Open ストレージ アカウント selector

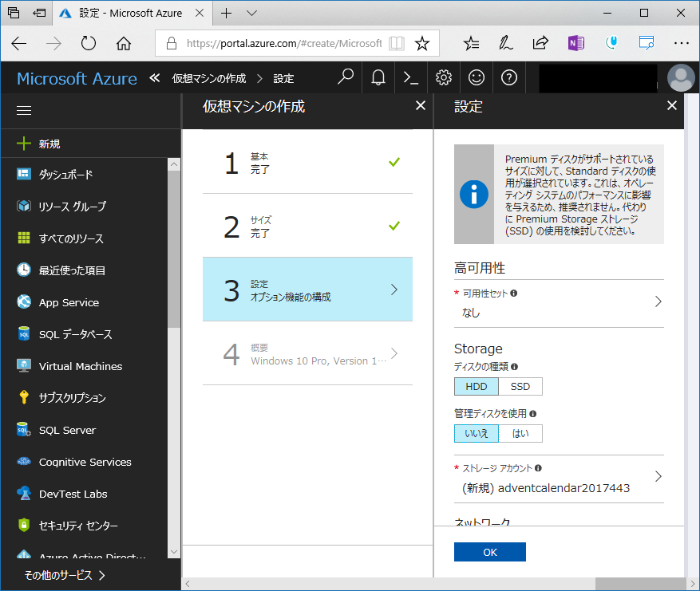pyautogui.click(x=559, y=479)
